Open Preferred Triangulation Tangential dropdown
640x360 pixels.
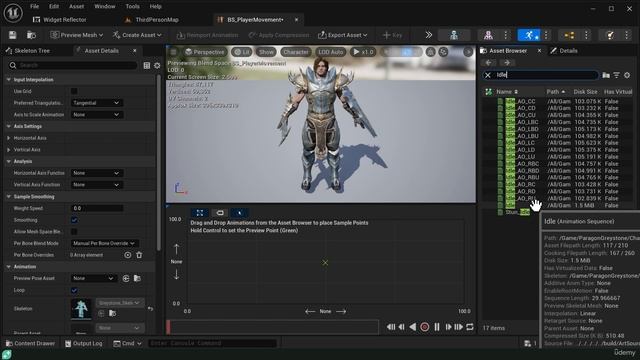coord(96,103)
